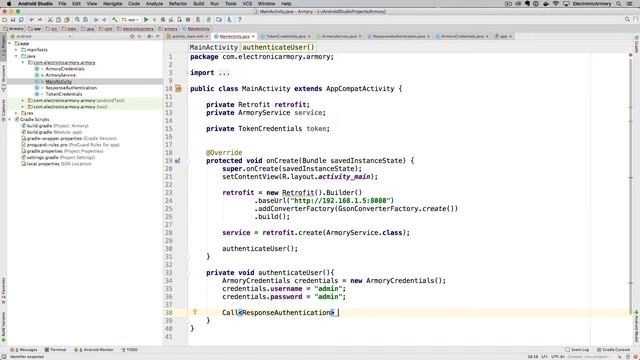
Task: Select TokenCredentials class in project tree
Action: 63,94
